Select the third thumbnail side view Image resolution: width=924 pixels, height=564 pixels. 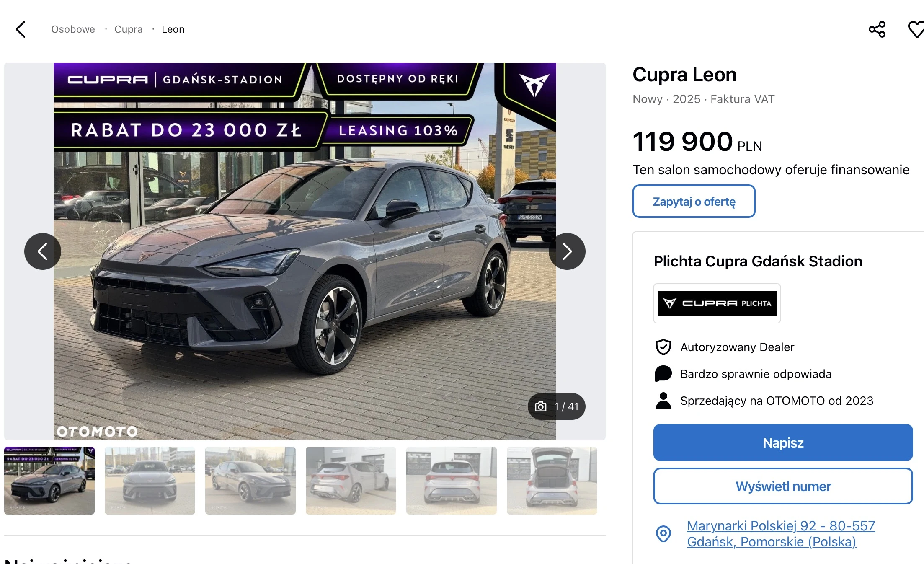250,481
